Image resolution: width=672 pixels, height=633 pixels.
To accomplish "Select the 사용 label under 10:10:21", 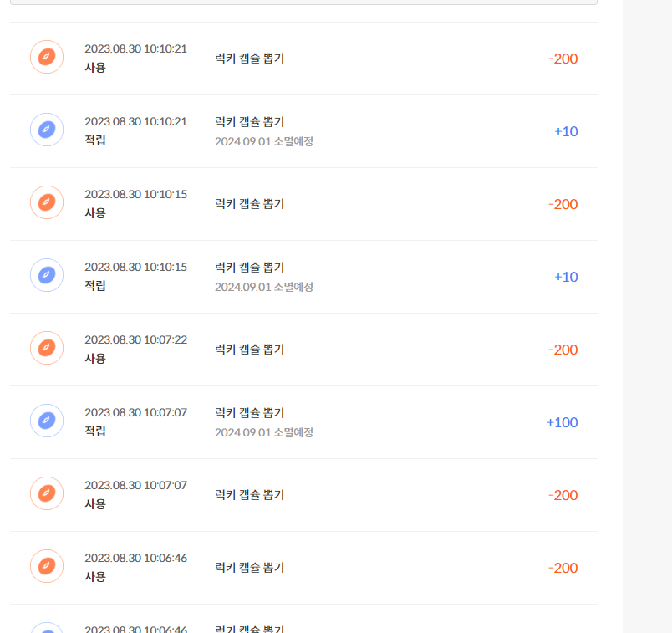I will pos(95,68).
